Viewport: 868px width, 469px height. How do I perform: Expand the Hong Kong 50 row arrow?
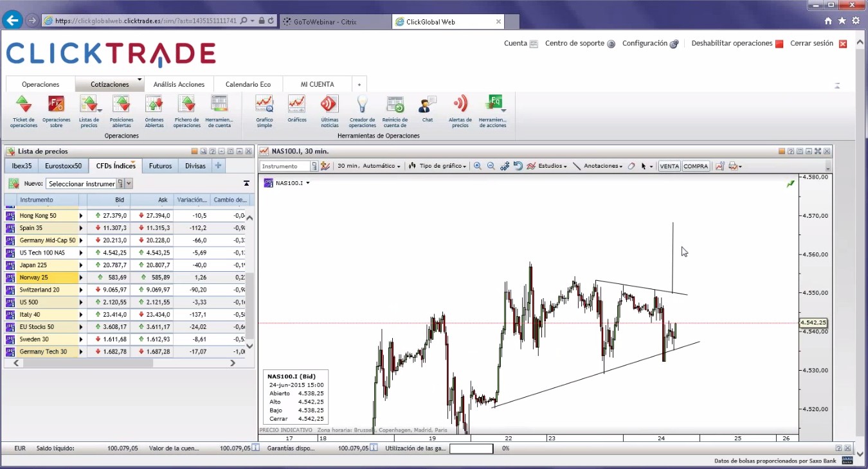(81, 216)
